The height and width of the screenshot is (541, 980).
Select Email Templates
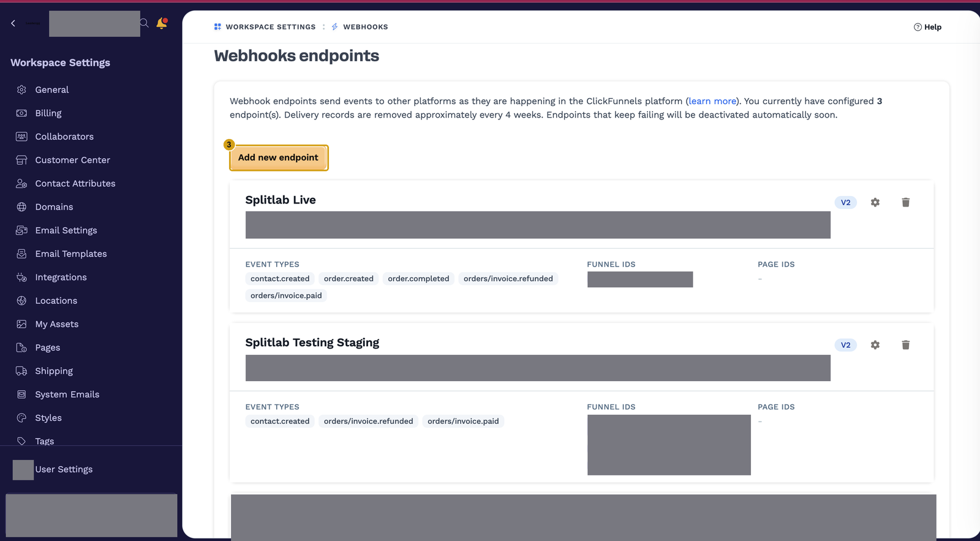(71, 254)
